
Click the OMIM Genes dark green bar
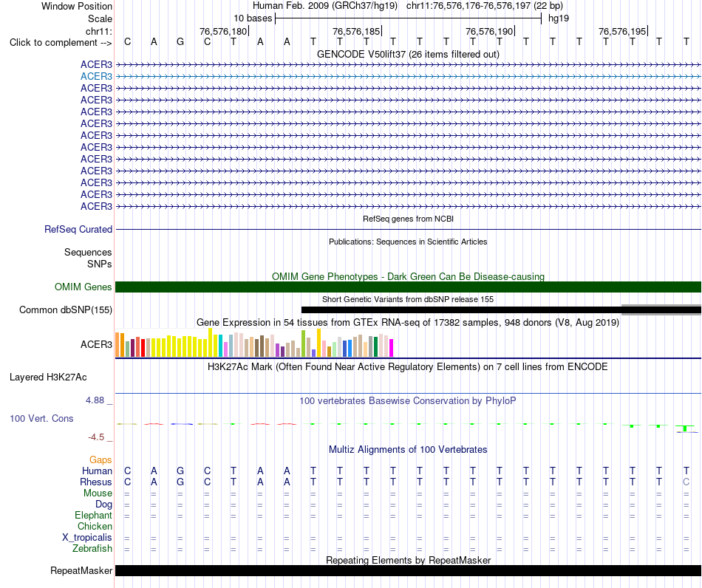[x=408, y=287]
